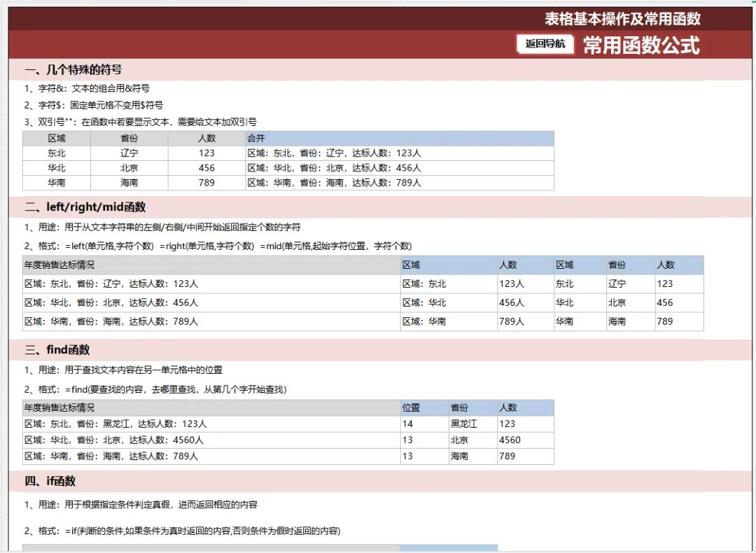Select the first-table 合并 cell ending with 123人

click(x=400, y=153)
